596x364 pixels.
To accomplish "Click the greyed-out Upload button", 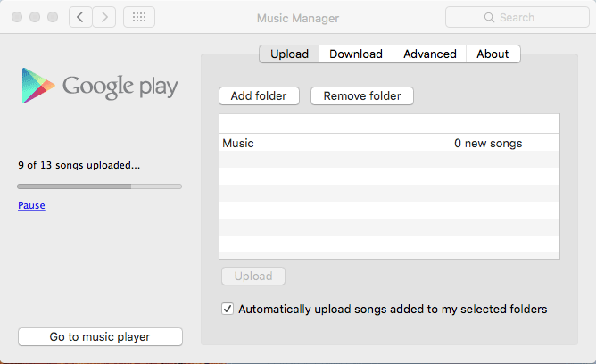I will (x=252, y=276).
